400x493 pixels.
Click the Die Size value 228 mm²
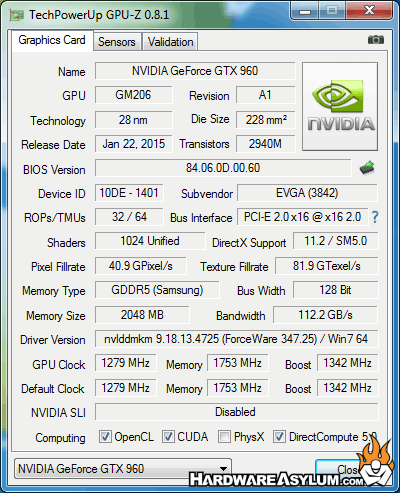(265, 120)
